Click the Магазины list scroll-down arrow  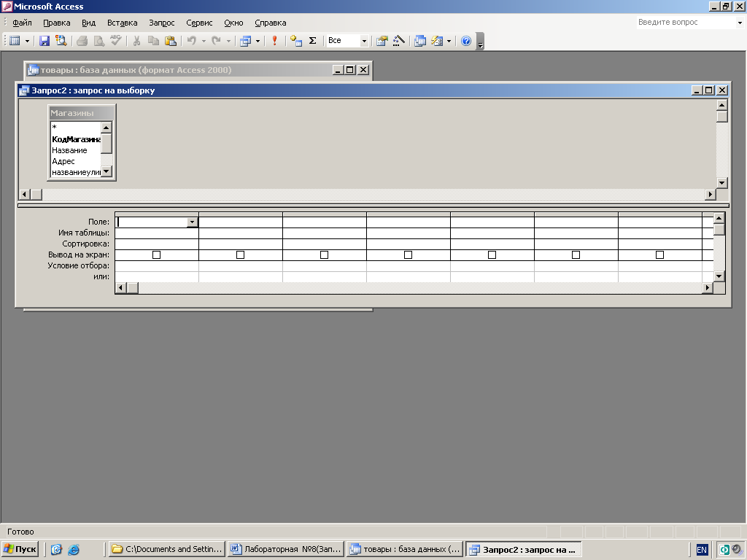click(107, 171)
